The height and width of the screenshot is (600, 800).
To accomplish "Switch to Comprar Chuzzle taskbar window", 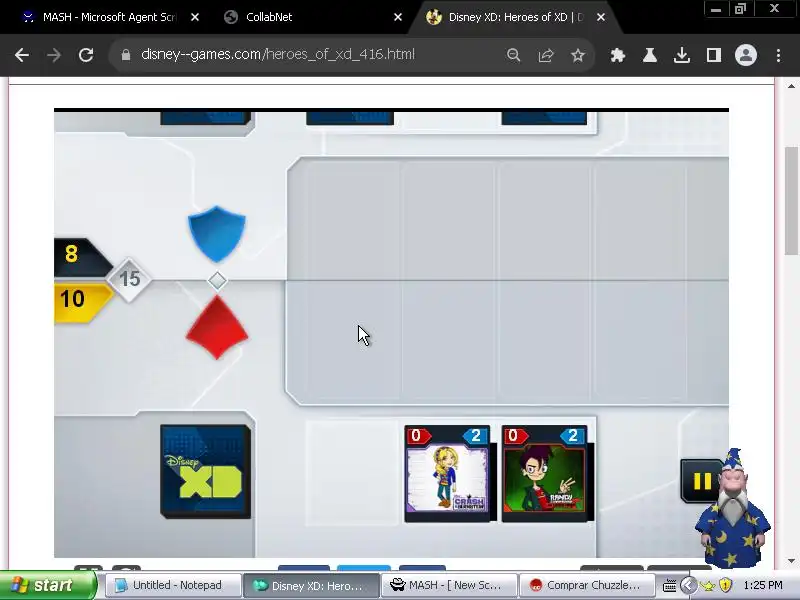I will (587, 585).
